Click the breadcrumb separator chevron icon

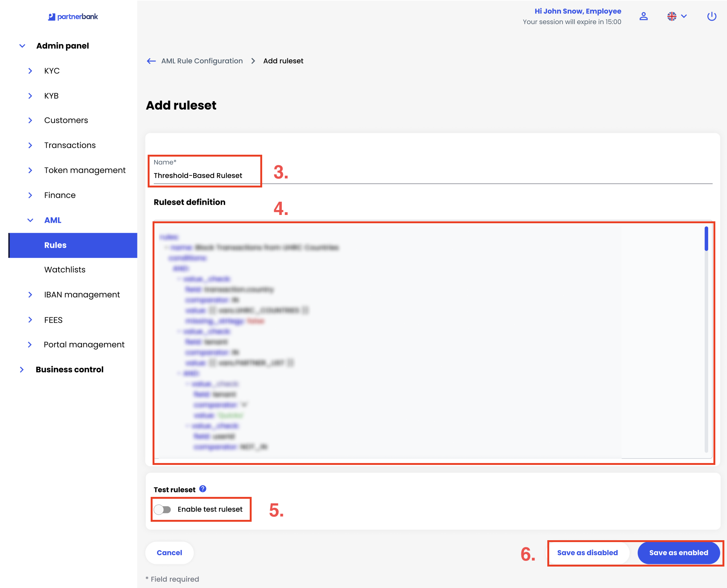(x=253, y=61)
